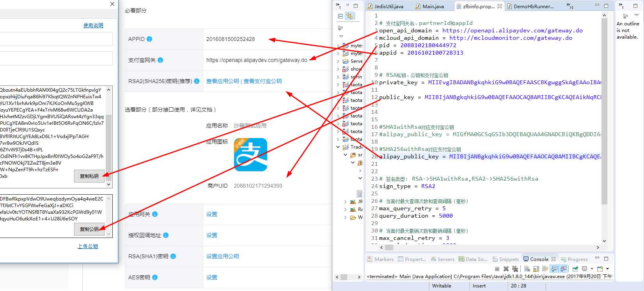Image resolution: width=644 pixels, height=291 pixels.
Task: Open the Open Console dropdown arrow
Action: (607, 269)
